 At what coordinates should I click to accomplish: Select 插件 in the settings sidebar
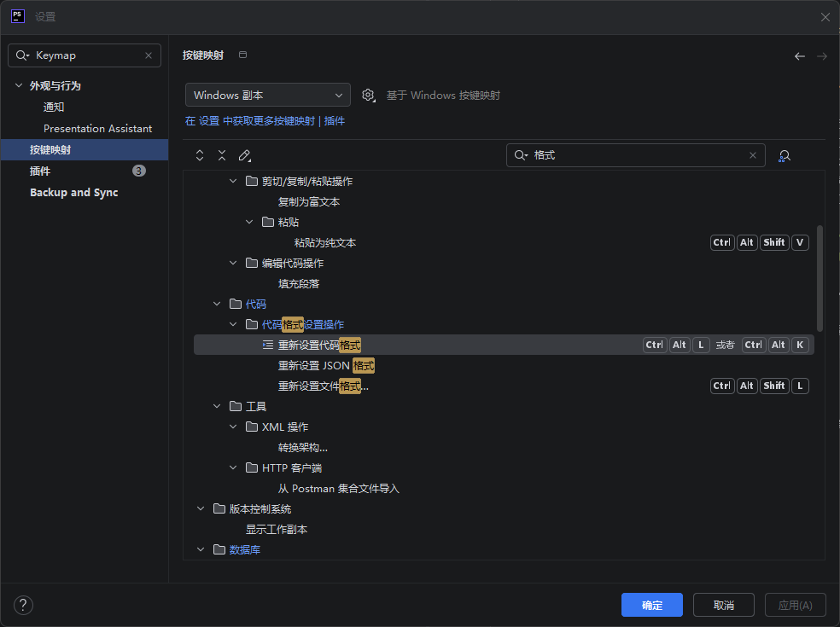point(40,171)
